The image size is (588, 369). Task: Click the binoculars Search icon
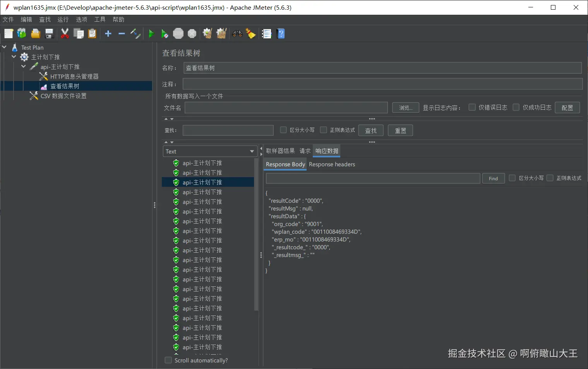[237, 34]
